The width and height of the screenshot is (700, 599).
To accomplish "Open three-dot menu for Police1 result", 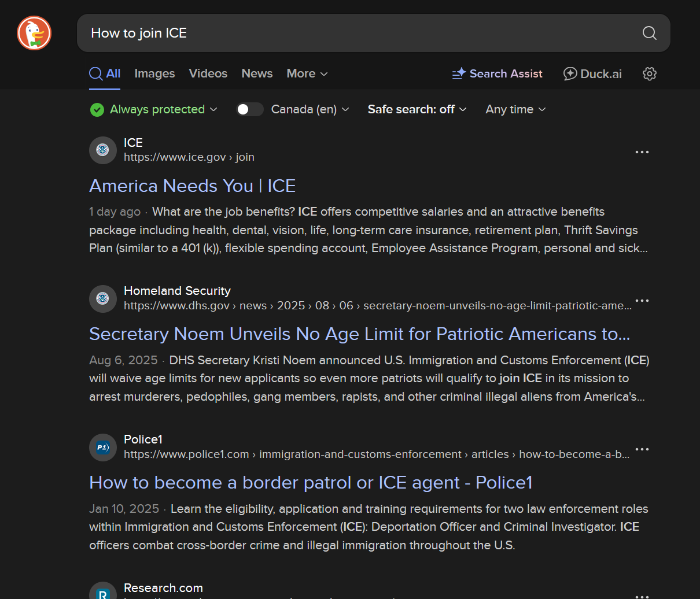I will coord(642,449).
